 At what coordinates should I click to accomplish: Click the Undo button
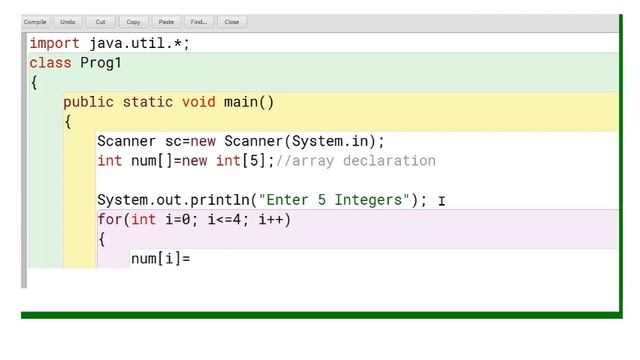[x=68, y=22]
